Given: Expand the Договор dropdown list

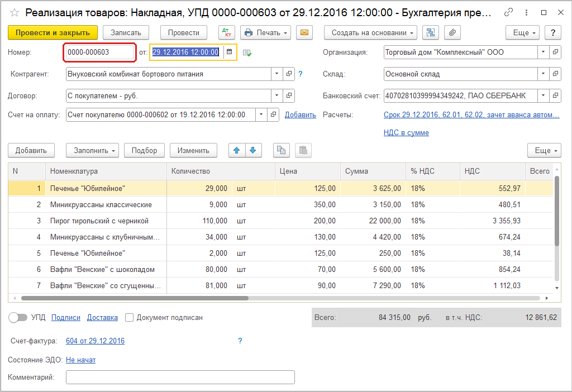Looking at the screenshot, I should [277, 95].
